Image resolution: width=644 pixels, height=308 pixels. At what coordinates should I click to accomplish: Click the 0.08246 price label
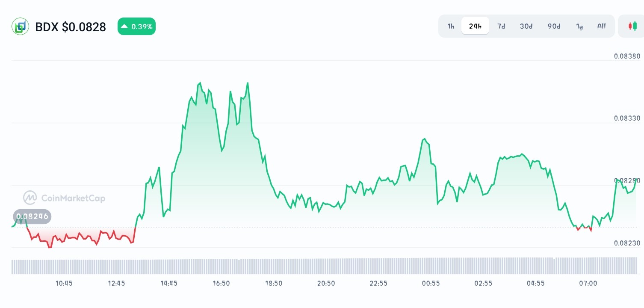[32, 216]
